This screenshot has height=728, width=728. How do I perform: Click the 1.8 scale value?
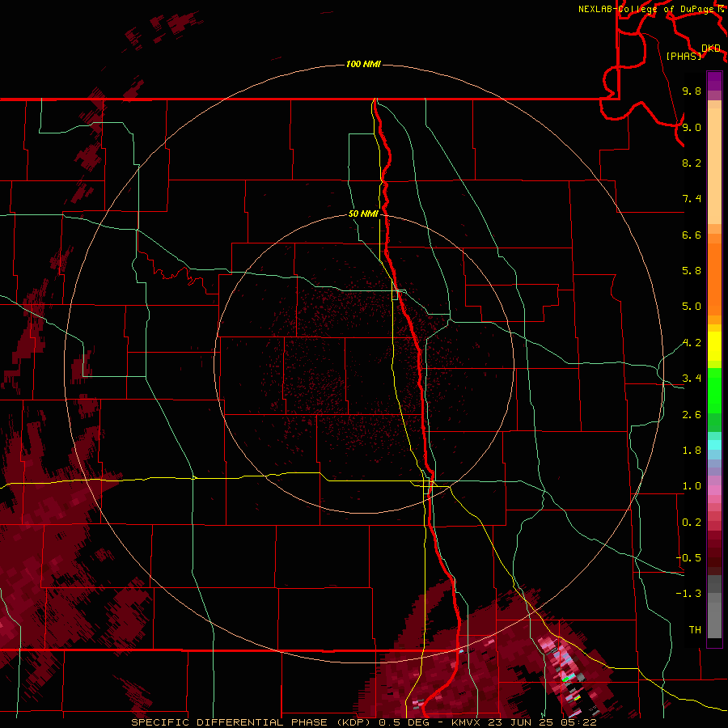(692, 451)
